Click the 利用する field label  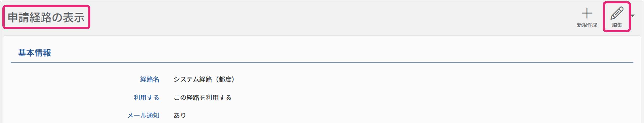point(146,98)
